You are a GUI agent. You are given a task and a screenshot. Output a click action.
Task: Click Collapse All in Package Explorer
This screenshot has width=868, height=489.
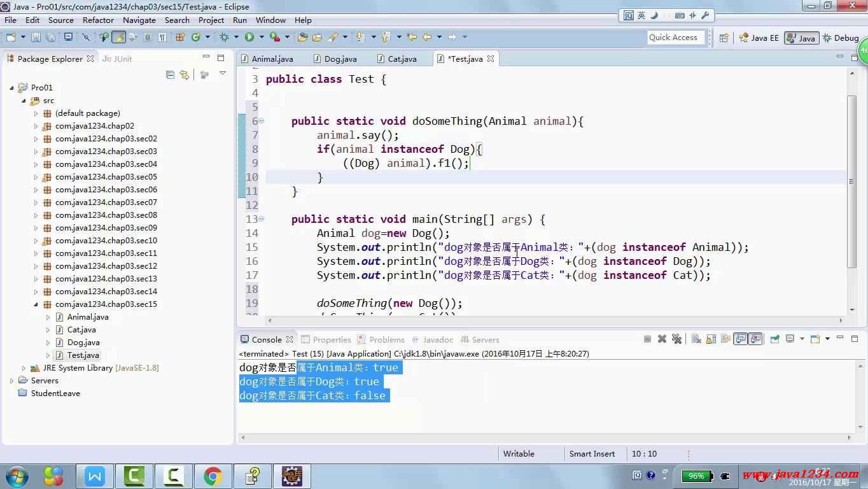(x=170, y=74)
